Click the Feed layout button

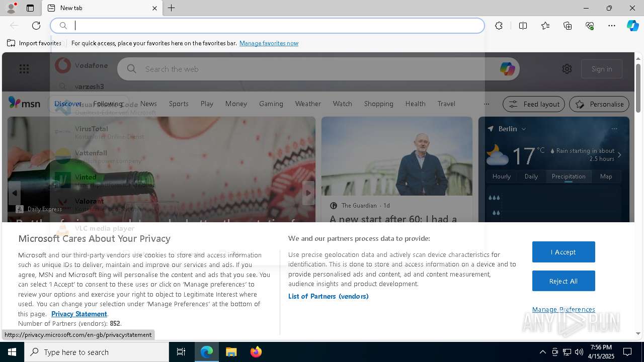click(x=534, y=104)
